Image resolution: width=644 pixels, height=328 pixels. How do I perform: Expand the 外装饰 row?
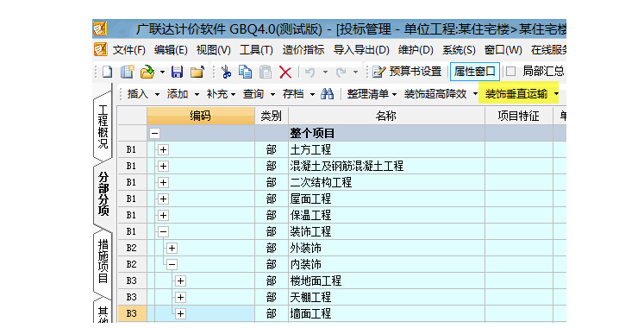(172, 249)
